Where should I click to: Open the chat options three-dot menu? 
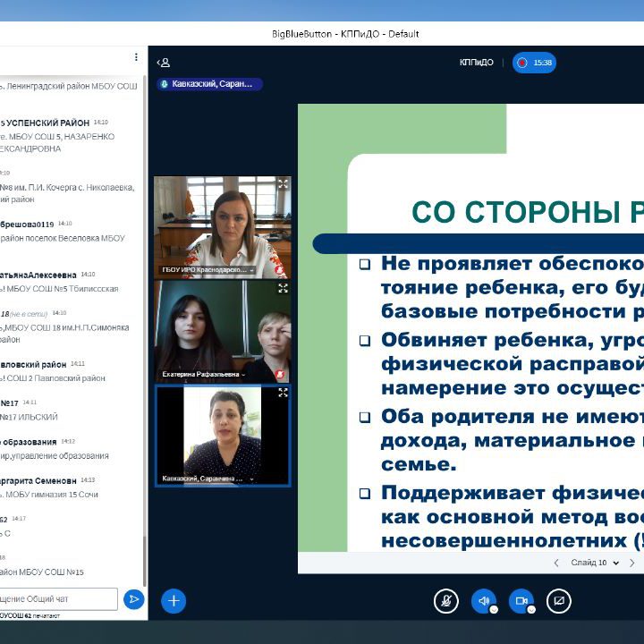(136, 57)
